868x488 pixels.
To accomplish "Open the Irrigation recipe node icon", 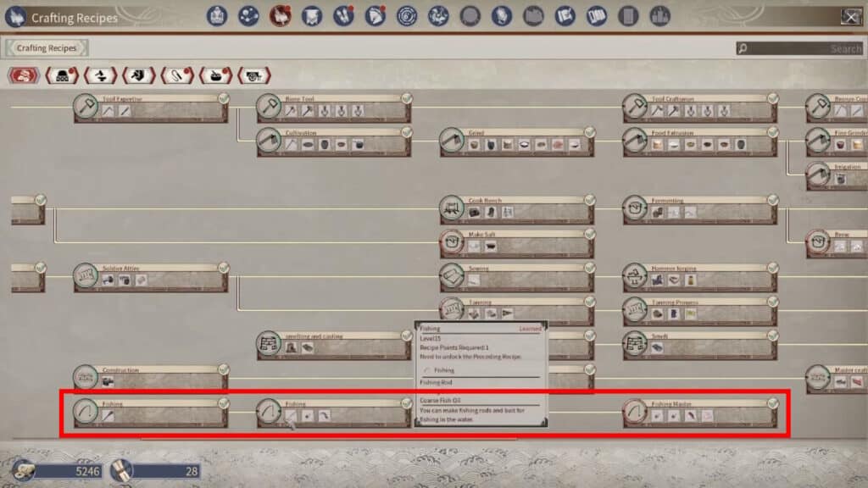I will coord(818,174).
